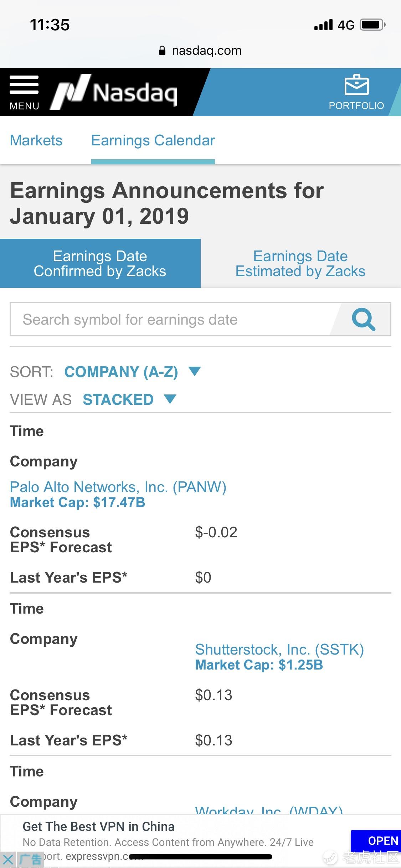Select the Earnings Calendar tab
This screenshot has height=868, width=401.
click(153, 140)
